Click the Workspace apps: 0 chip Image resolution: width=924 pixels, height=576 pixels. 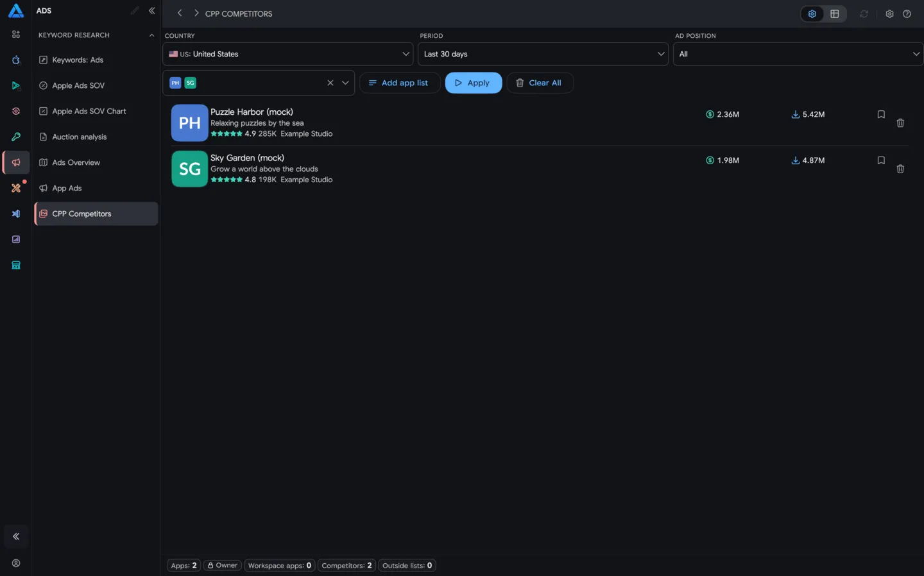coord(280,565)
